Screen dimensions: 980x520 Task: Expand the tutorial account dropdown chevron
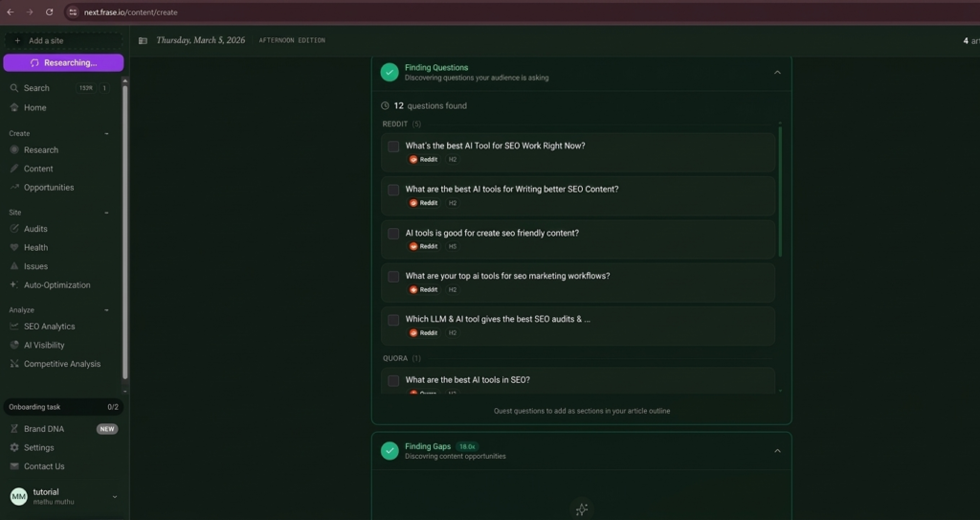click(x=115, y=497)
